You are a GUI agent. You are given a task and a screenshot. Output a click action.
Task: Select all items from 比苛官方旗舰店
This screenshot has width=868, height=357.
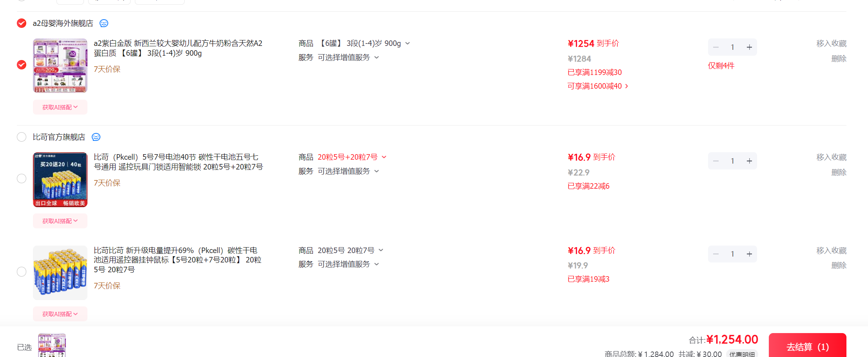pyautogui.click(x=22, y=137)
